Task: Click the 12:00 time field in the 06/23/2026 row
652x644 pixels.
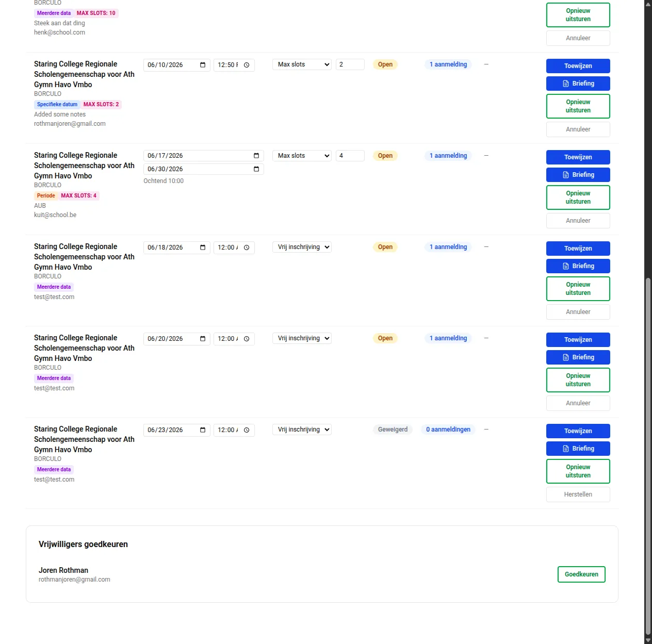Action: pyautogui.click(x=234, y=430)
